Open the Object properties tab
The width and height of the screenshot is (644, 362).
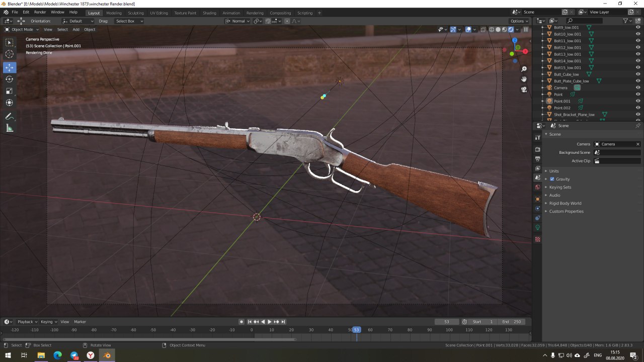pyautogui.click(x=537, y=199)
